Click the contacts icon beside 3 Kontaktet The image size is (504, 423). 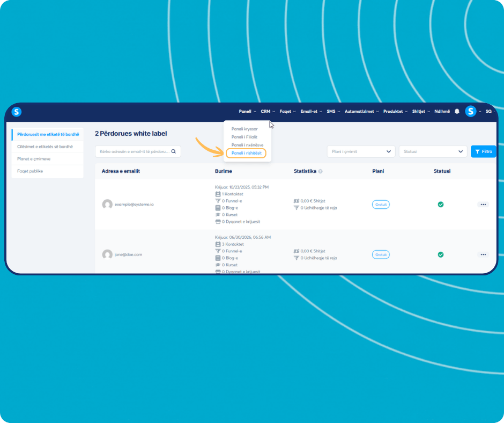[x=218, y=244]
